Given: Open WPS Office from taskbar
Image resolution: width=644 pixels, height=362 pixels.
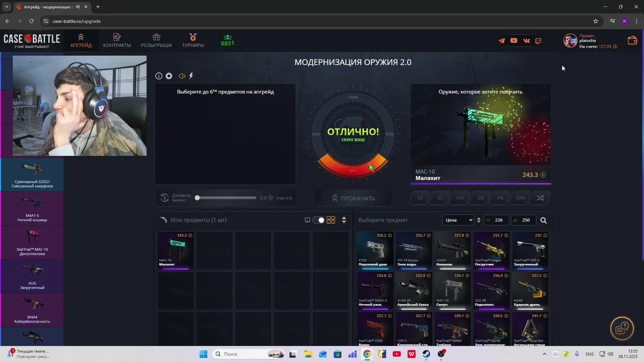Looking at the screenshot, I should tap(412, 354).
